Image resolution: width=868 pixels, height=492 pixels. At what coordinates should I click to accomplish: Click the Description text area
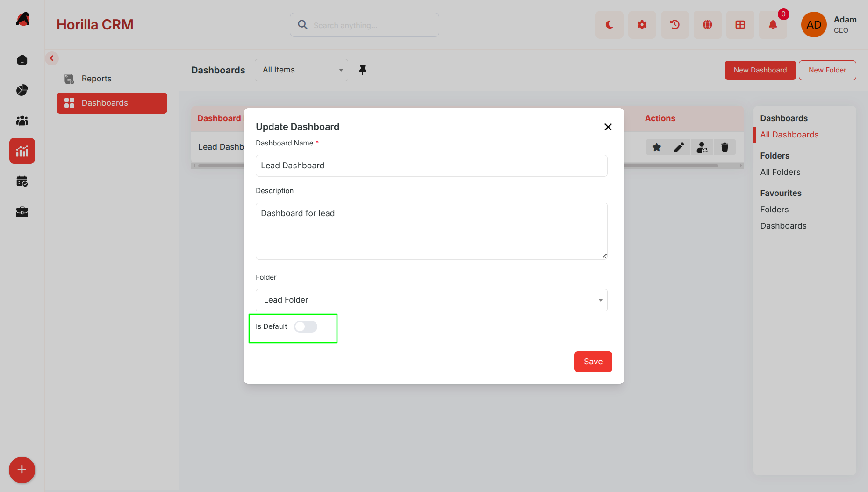click(431, 231)
